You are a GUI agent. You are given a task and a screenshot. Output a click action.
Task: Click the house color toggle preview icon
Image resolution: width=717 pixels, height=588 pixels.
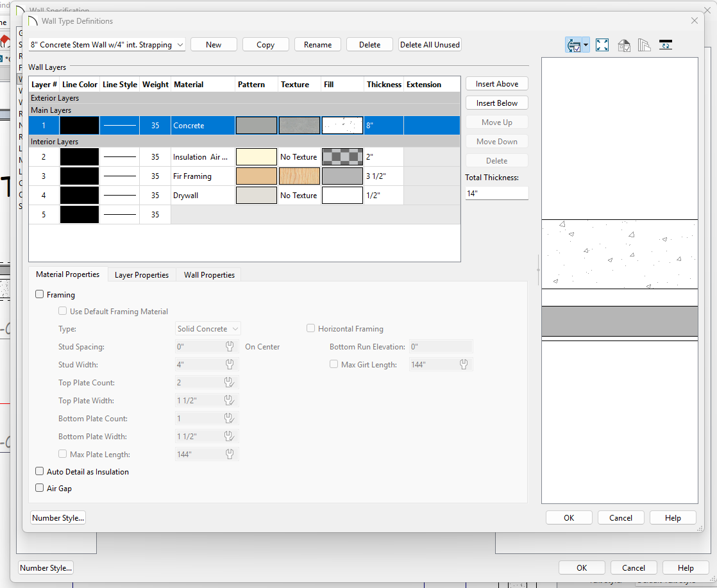tap(623, 45)
